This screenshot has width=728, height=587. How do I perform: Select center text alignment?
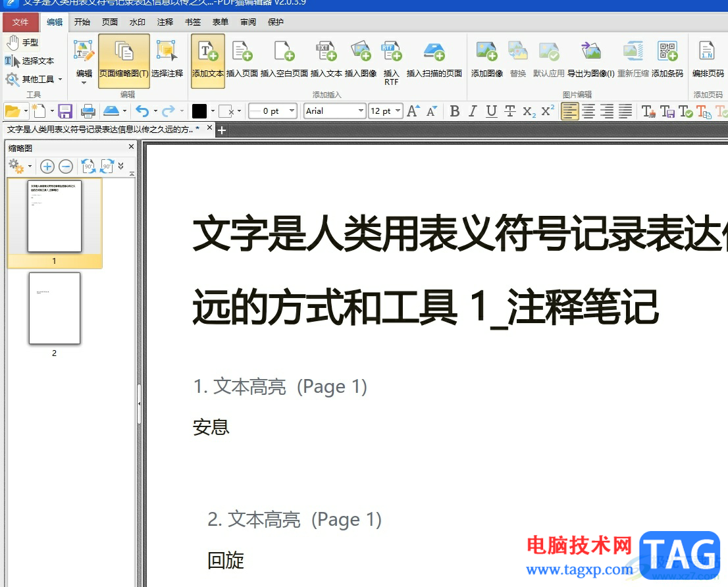[x=588, y=111]
